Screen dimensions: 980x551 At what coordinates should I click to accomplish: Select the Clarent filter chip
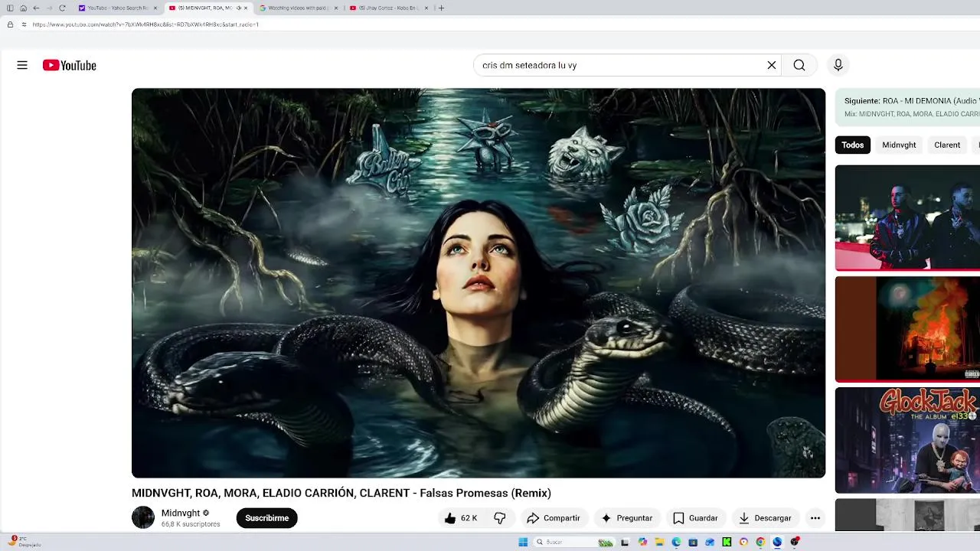click(947, 145)
